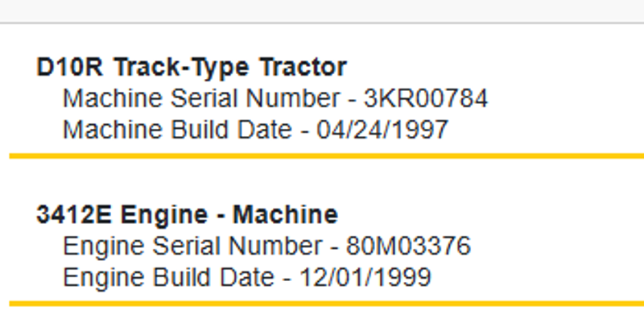Click the date 12/01/1999
The image size is (644, 323).
[x=365, y=277]
